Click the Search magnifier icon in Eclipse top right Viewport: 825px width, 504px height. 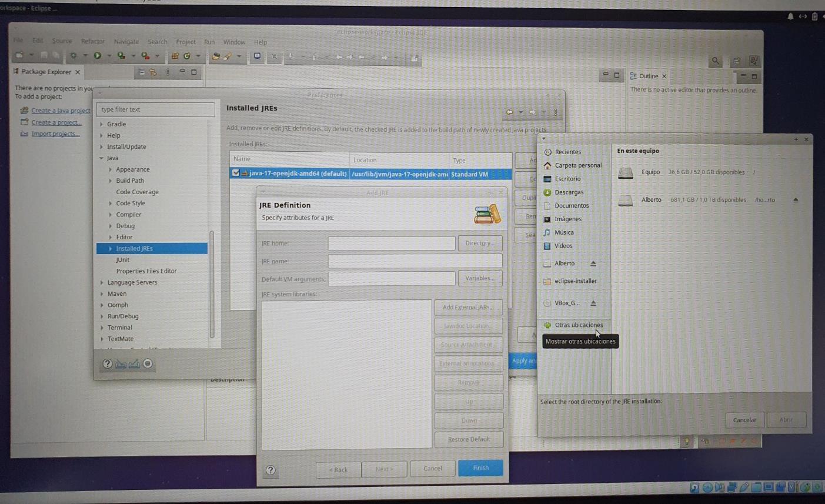click(x=715, y=61)
